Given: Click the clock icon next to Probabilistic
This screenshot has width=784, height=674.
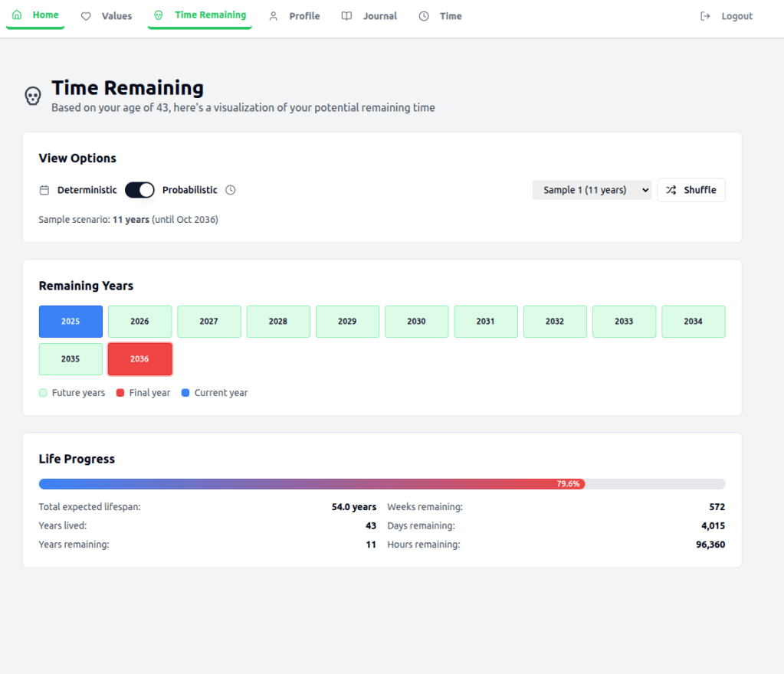Looking at the screenshot, I should click(x=231, y=190).
